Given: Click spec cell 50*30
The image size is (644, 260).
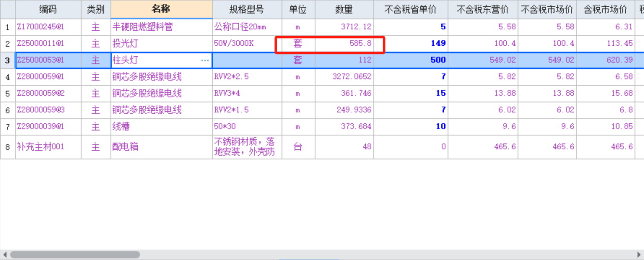Looking at the screenshot, I should [247, 127].
